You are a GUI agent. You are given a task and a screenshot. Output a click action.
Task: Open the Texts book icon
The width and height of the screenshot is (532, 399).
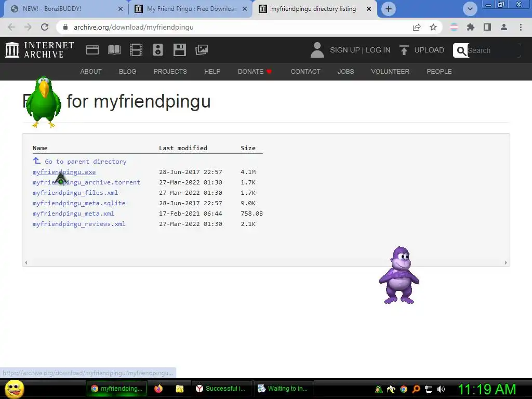point(114,50)
